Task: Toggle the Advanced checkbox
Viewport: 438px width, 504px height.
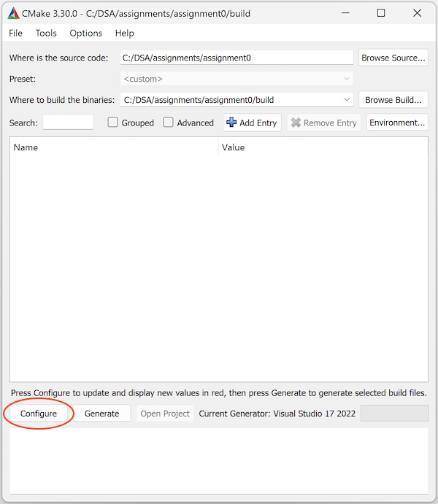Action: point(169,123)
